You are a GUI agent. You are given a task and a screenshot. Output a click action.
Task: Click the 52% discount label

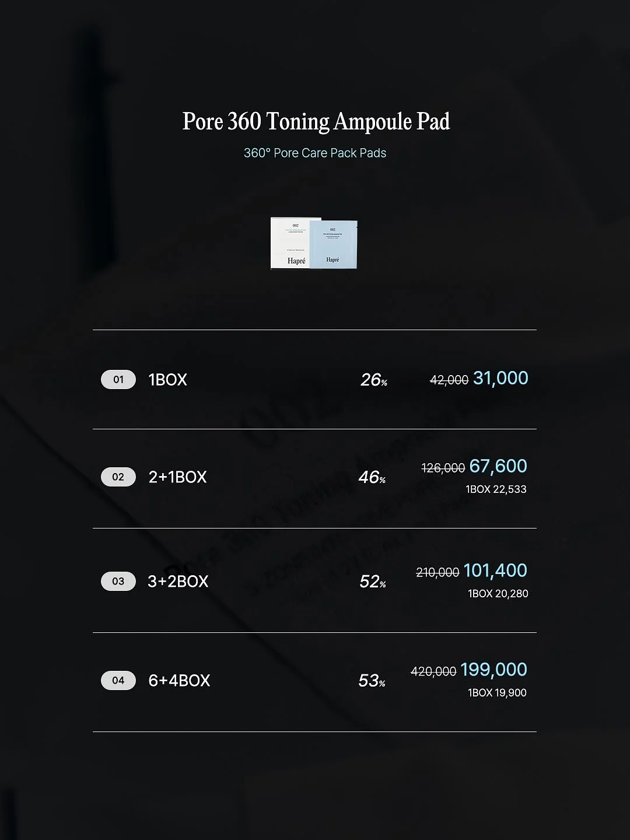click(x=373, y=582)
